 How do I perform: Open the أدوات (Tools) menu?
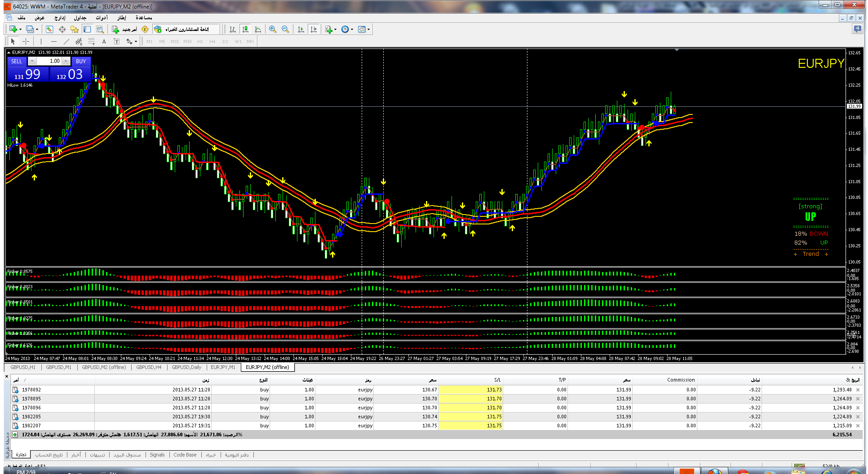point(102,18)
